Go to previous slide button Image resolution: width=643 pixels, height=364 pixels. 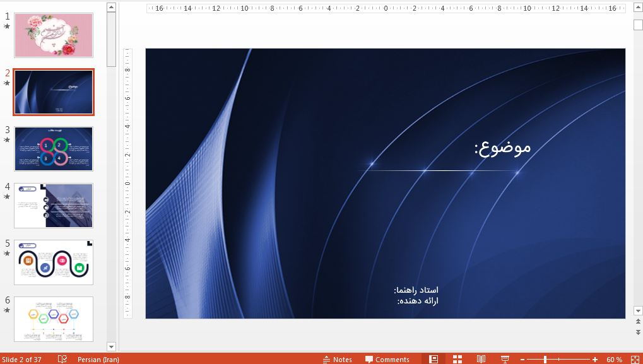637,322
